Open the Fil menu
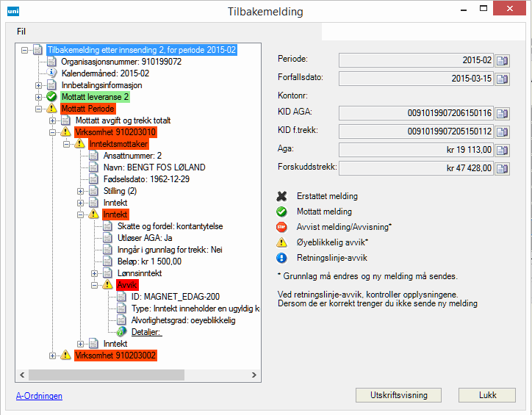532x415 pixels. pos(21,32)
